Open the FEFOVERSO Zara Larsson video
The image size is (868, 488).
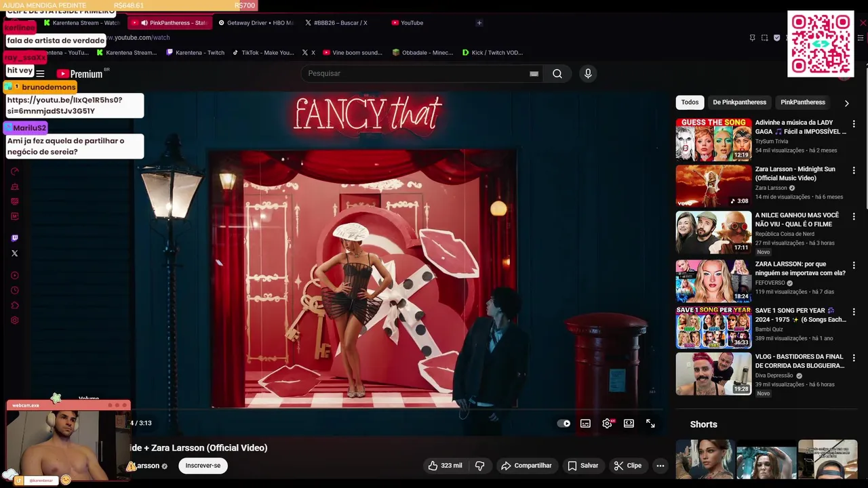(713, 281)
